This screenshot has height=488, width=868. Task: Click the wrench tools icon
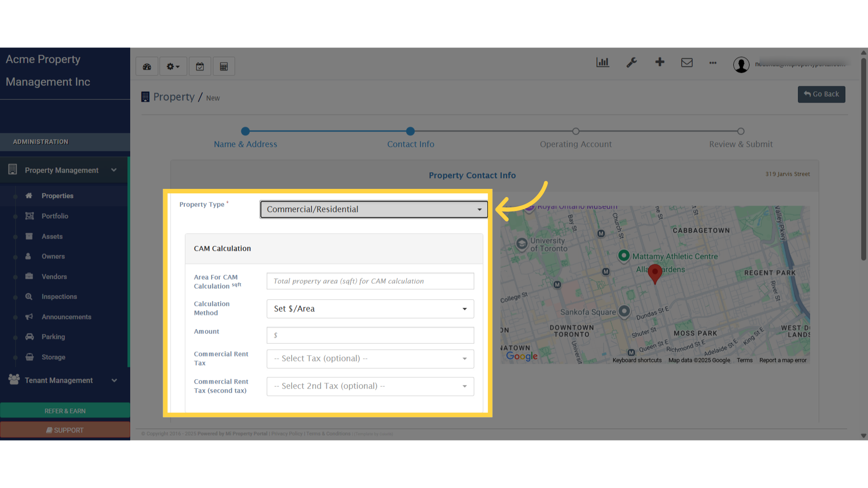point(632,62)
